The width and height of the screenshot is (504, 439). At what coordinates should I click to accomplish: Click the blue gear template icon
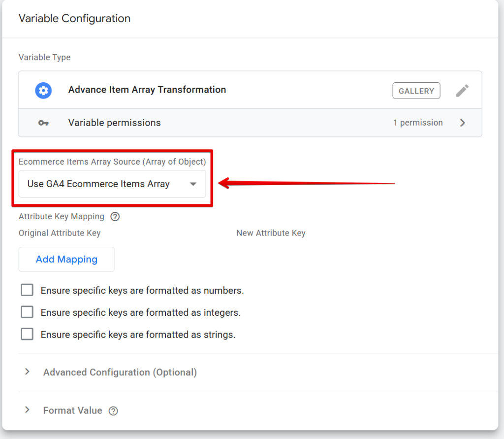click(x=43, y=91)
